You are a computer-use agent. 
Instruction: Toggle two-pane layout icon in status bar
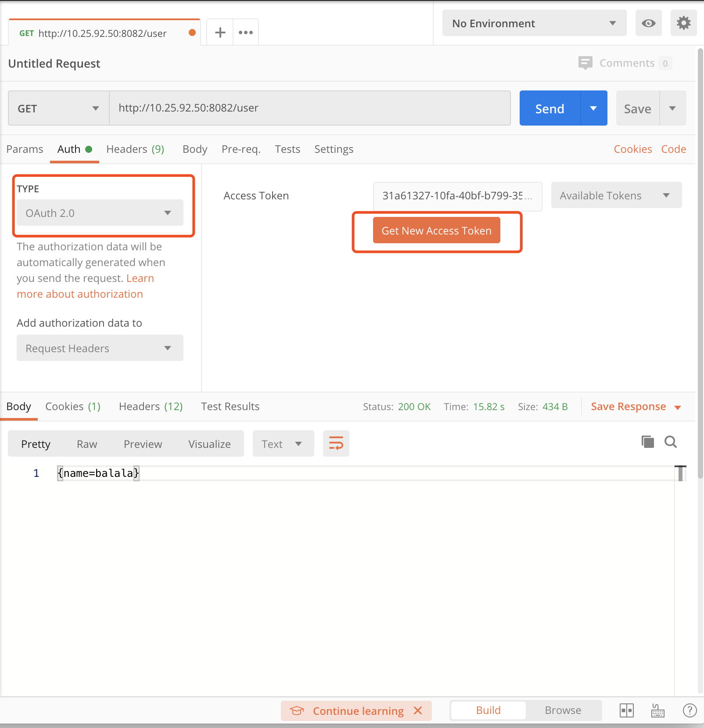[626, 710]
